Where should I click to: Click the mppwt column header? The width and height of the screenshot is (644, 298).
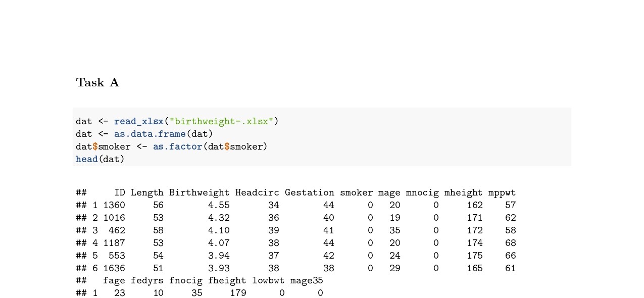click(502, 192)
